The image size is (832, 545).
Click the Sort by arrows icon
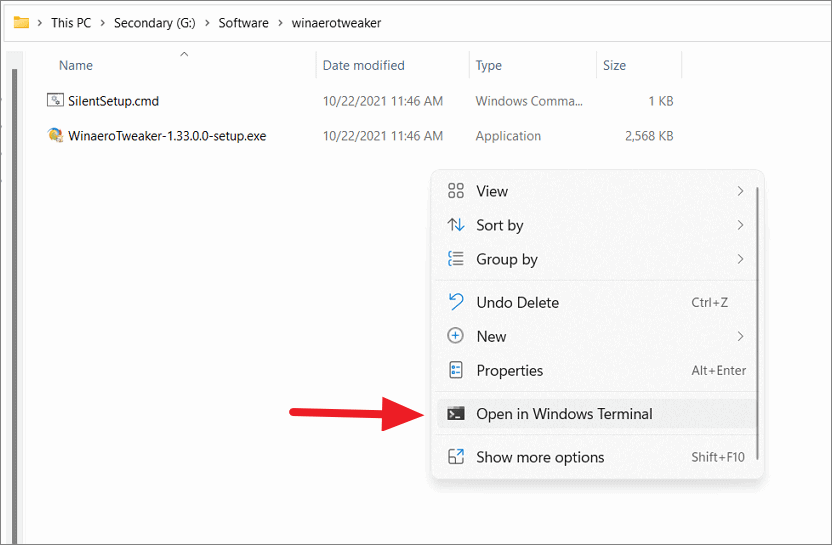pyautogui.click(x=456, y=225)
